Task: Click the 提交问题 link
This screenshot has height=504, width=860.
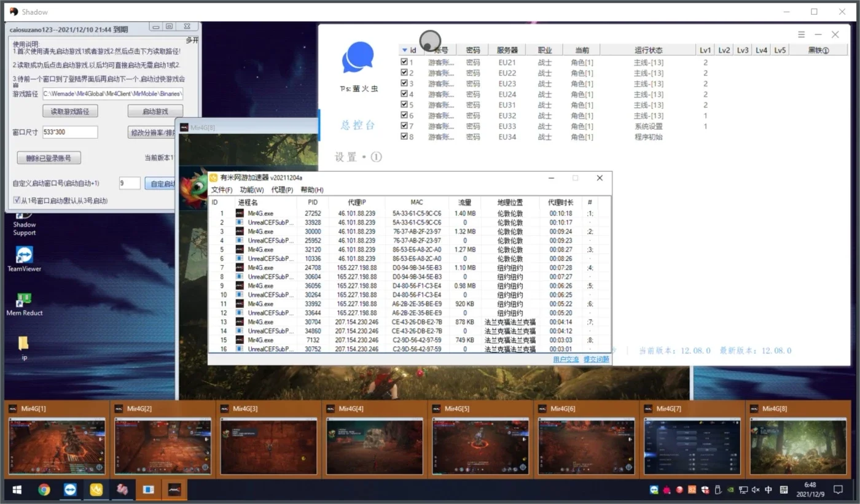Action: (596, 359)
